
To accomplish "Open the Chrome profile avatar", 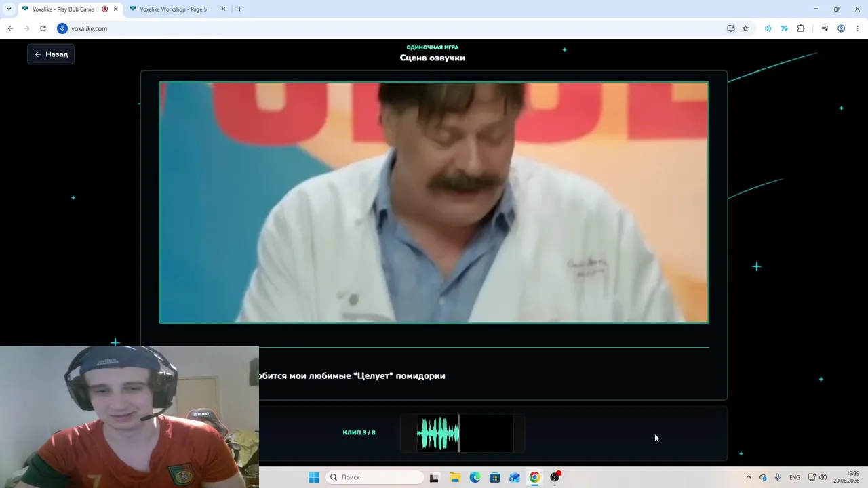I will [x=841, y=28].
